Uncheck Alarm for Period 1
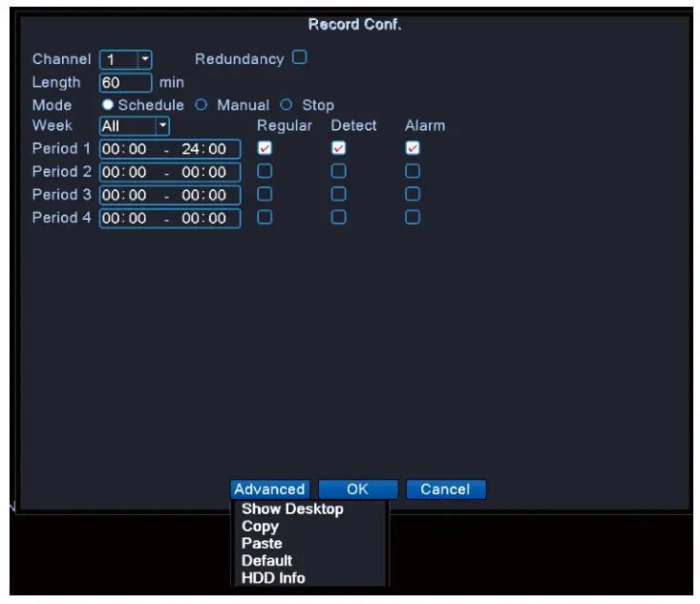The height and width of the screenshot is (604, 700). 413,148
